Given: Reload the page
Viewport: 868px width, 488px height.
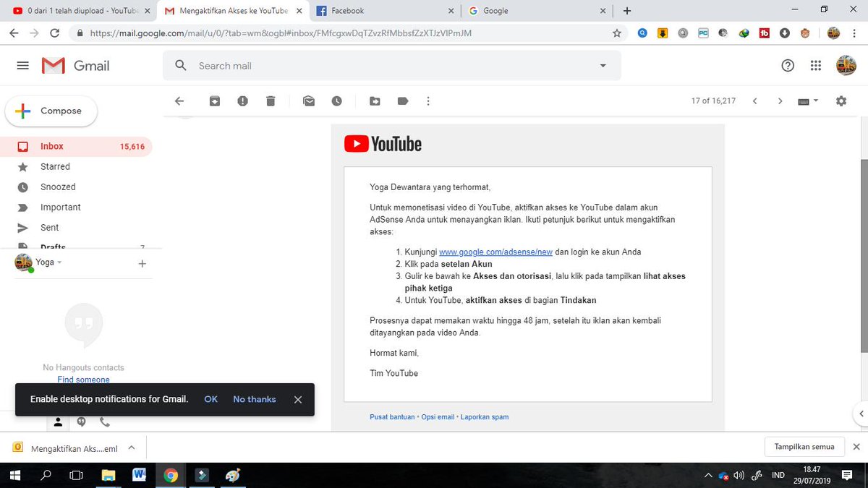Looking at the screenshot, I should (x=55, y=33).
